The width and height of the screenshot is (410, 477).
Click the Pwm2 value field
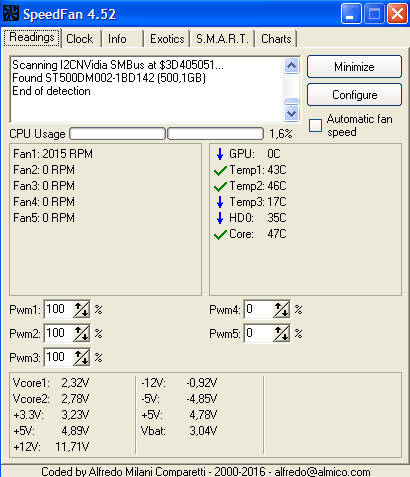point(59,333)
